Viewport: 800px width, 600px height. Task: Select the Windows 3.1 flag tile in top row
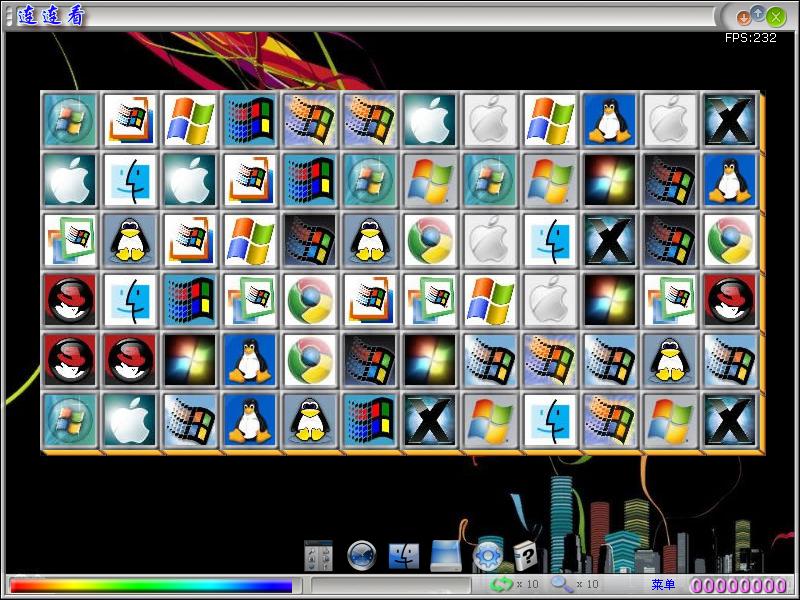pyautogui.click(x=250, y=120)
